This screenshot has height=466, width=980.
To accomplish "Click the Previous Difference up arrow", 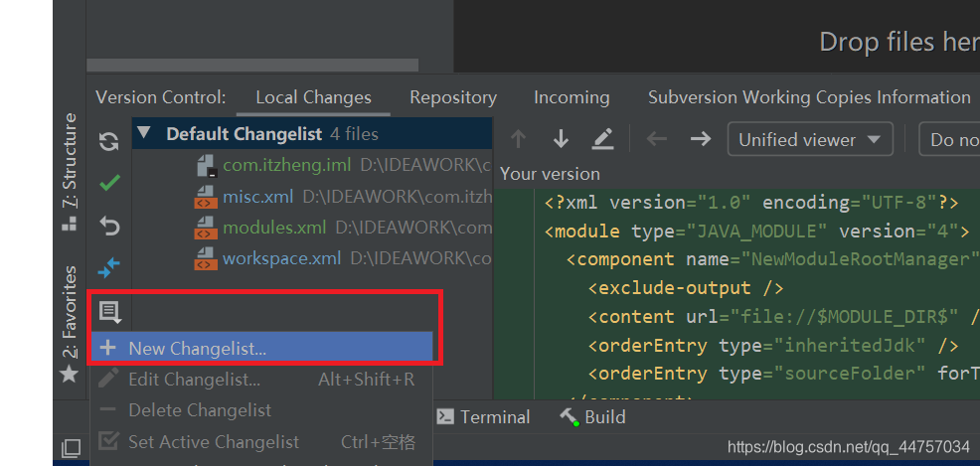I will click(x=518, y=139).
